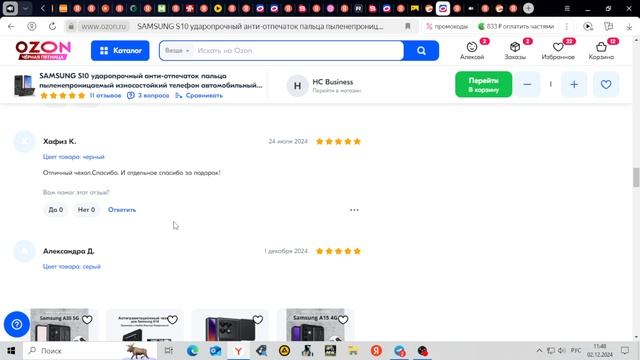Click the green Перейти в корзину button

tap(483, 84)
